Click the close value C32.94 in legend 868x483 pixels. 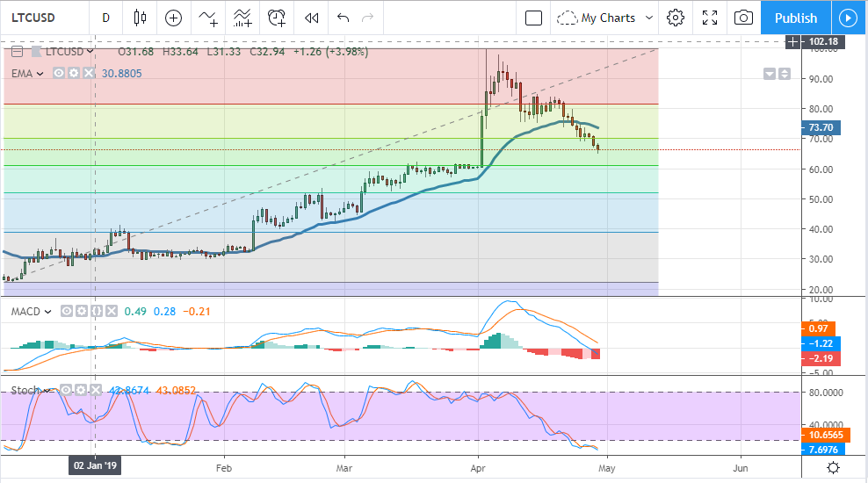(x=267, y=52)
